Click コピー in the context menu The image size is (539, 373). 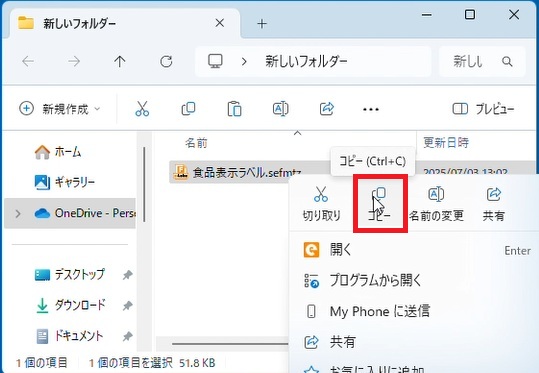coord(380,204)
